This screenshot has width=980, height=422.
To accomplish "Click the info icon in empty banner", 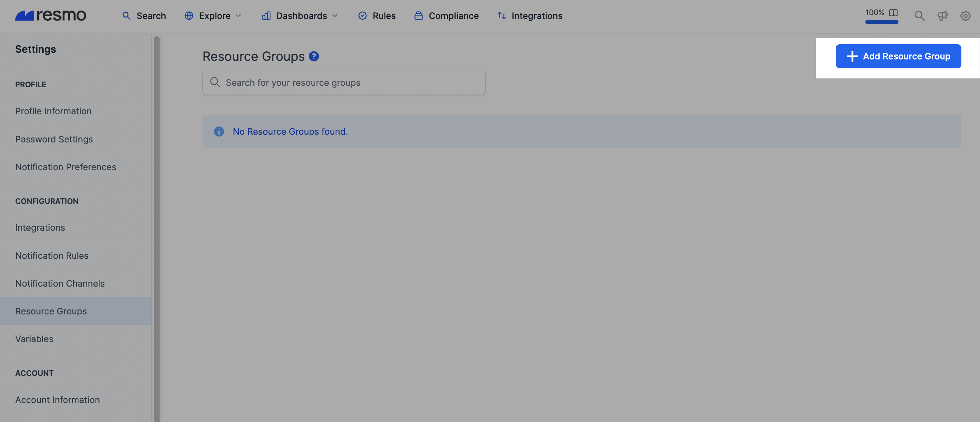I will pyautogui.click(x=219, y=132).
